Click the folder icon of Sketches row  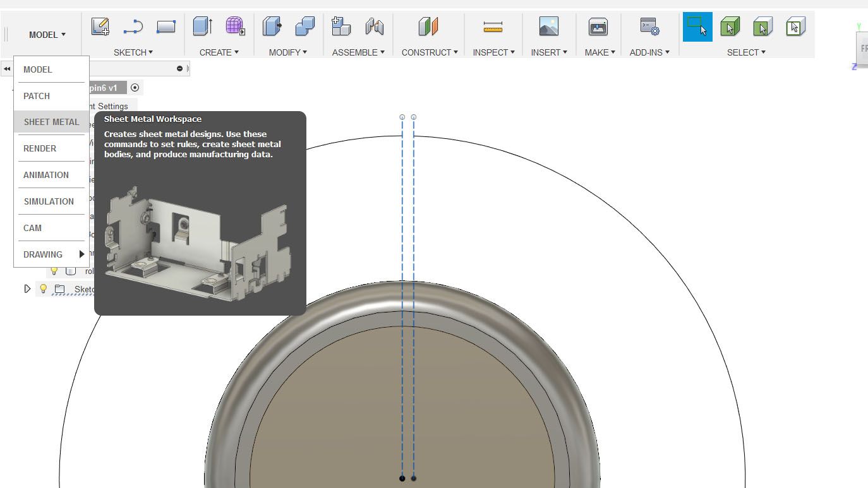59,289
